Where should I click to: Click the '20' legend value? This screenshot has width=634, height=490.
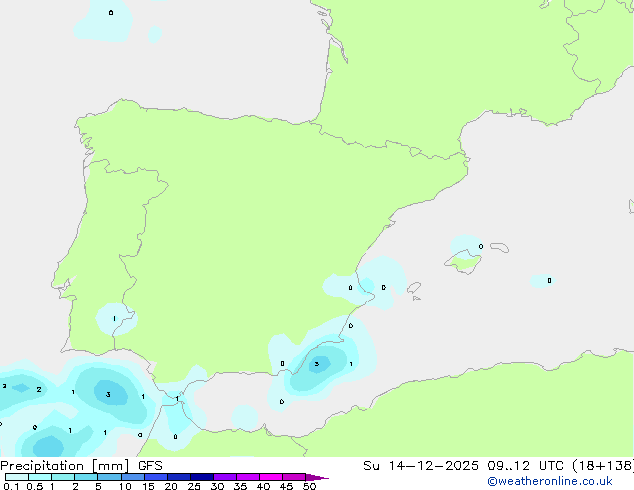coord(171,486)
